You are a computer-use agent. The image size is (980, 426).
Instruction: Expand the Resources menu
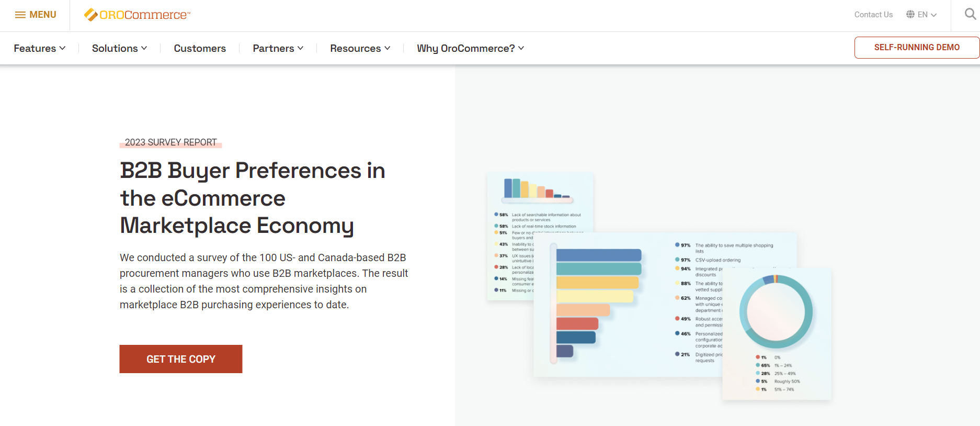click(360, 48)
